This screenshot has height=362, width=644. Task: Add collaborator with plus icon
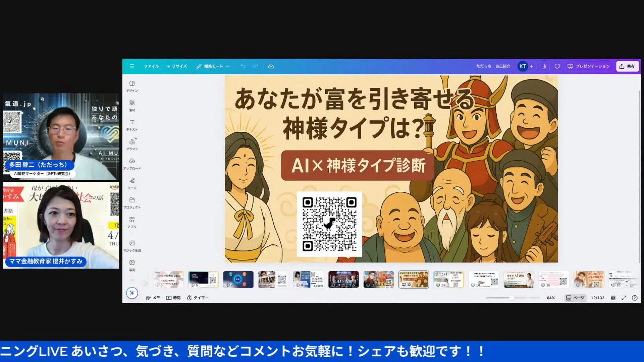[x=532, y=66]
